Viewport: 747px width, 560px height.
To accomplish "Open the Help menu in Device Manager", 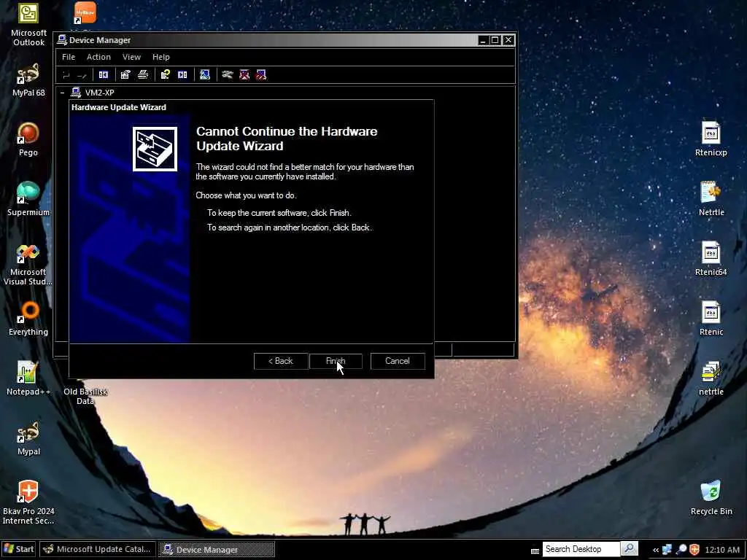I will point(161,57).
